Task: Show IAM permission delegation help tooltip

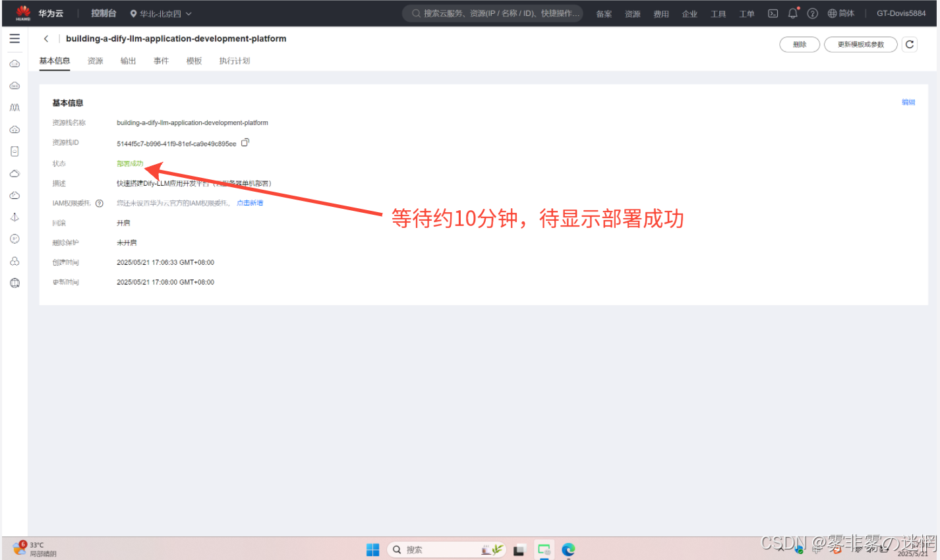Action: (x=100, y=204)
